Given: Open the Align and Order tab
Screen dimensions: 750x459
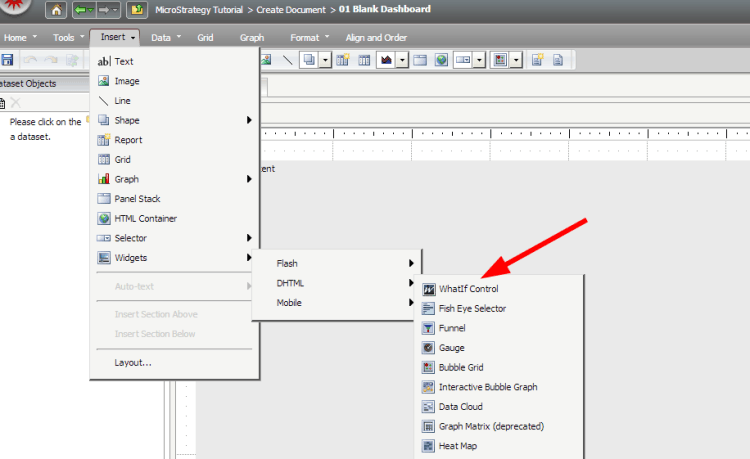Looking at the screenshot, I should 376,37.
